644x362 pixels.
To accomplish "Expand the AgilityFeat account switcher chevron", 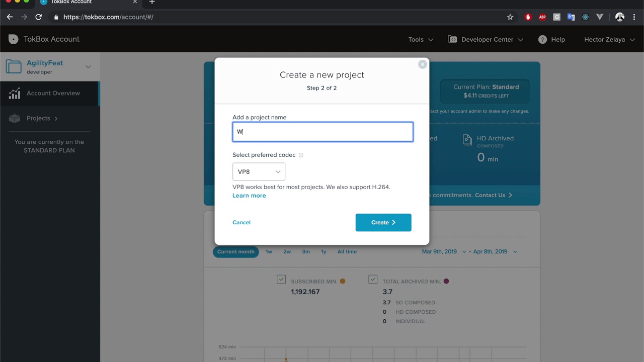I will coord(88,67).
